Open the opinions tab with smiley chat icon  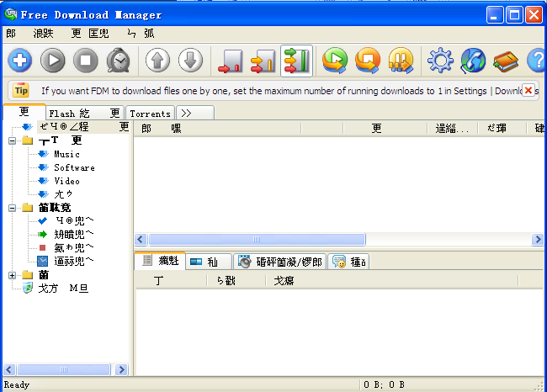coord(348,262)
